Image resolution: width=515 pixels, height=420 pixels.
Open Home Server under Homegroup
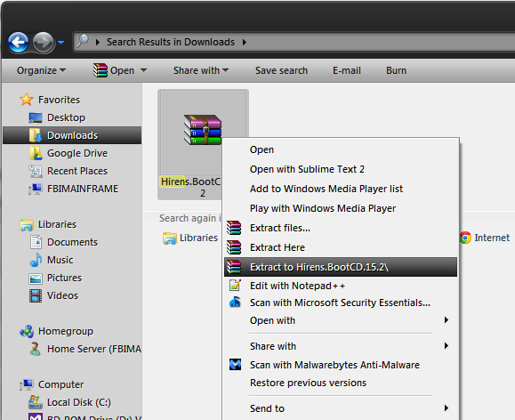[94, 349]
